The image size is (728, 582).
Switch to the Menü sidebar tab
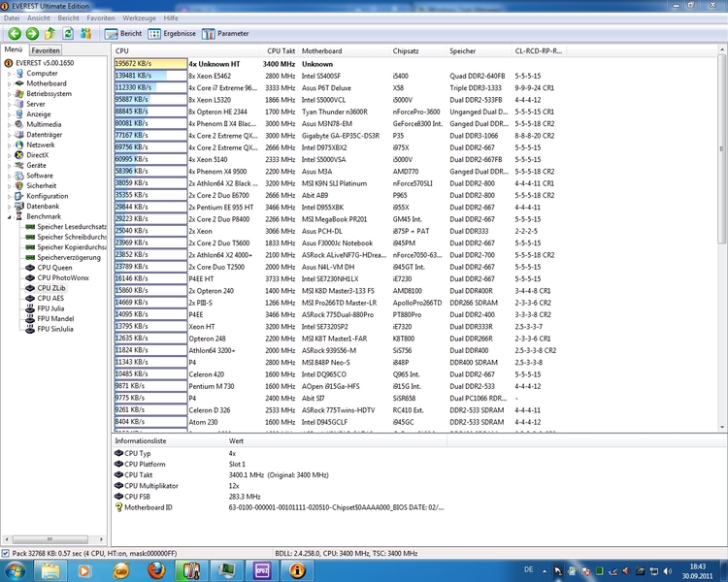click(14, 49)
